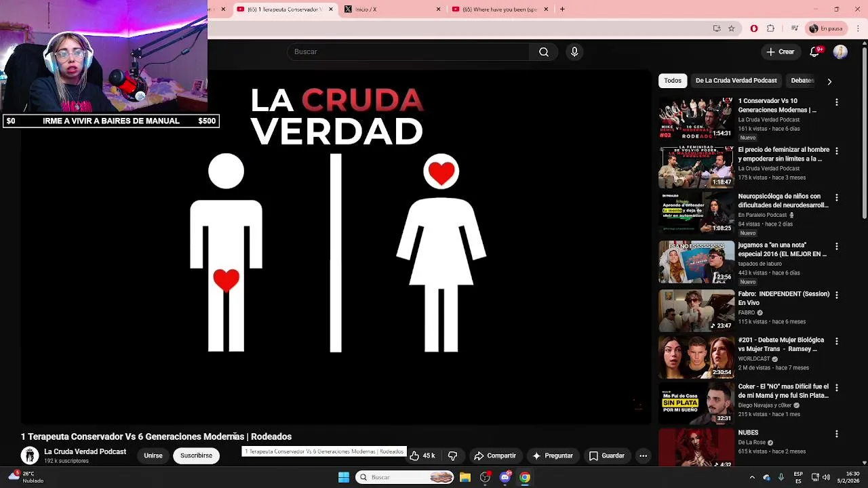This screenshot has height=488, width=868.
Task: Click the Unirse button
Action: pos(153,456)
